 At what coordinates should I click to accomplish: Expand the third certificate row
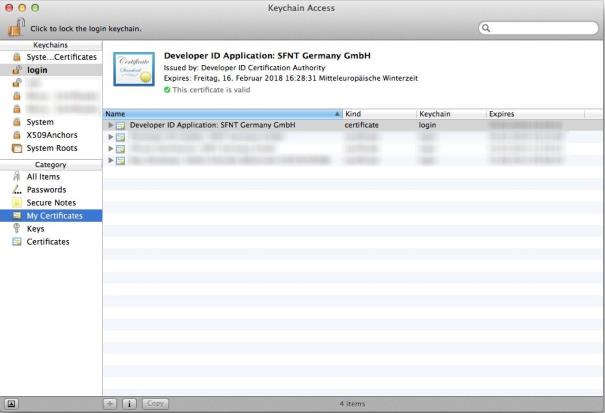tap(111, 148)
